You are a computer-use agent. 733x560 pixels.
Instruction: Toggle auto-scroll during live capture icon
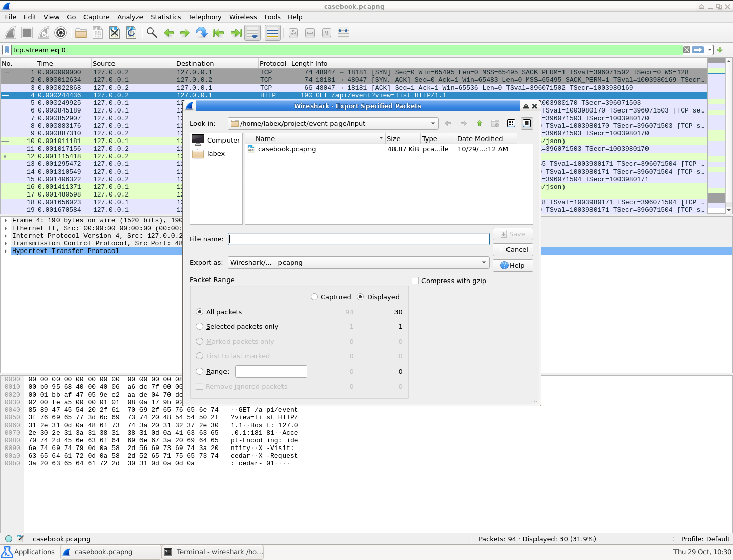252,33
